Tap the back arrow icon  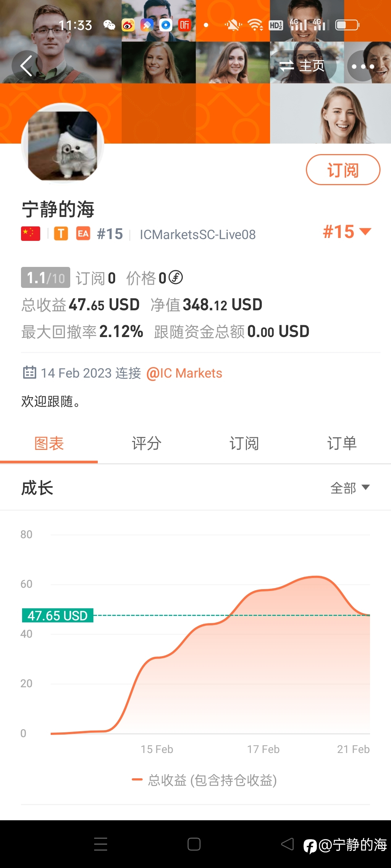[x=27, y=66]
